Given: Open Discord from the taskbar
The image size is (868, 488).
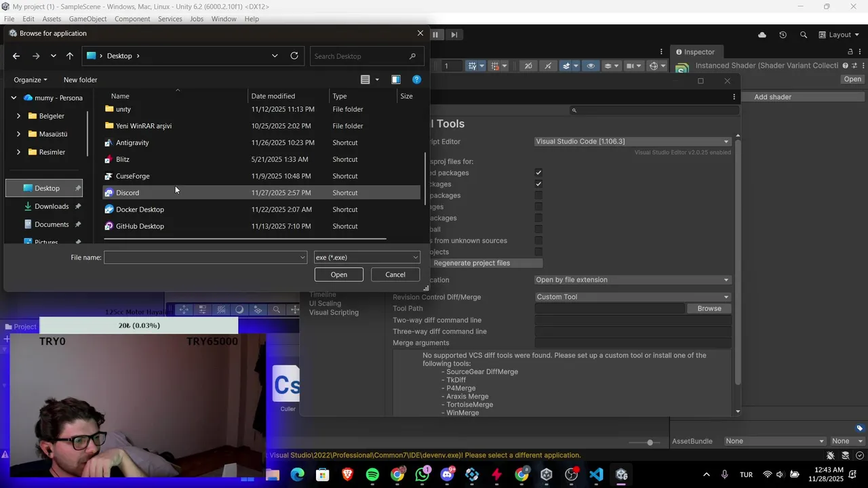Looking at the screenshot, I should [x=447, y=474].
